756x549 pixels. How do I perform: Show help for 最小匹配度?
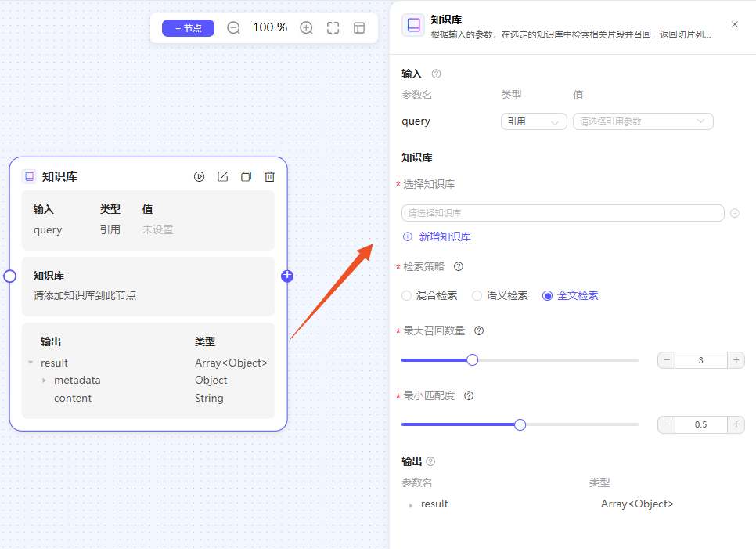pyautogui.click(x=469, y=395)
